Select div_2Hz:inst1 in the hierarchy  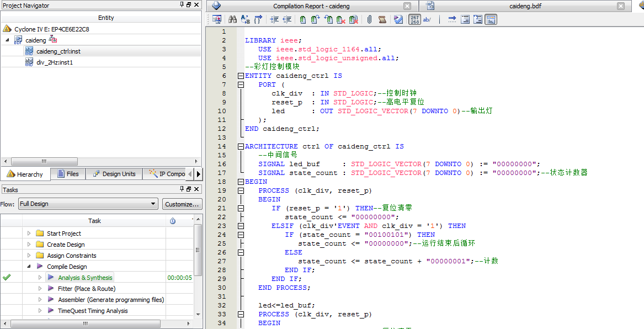[55, 62]
